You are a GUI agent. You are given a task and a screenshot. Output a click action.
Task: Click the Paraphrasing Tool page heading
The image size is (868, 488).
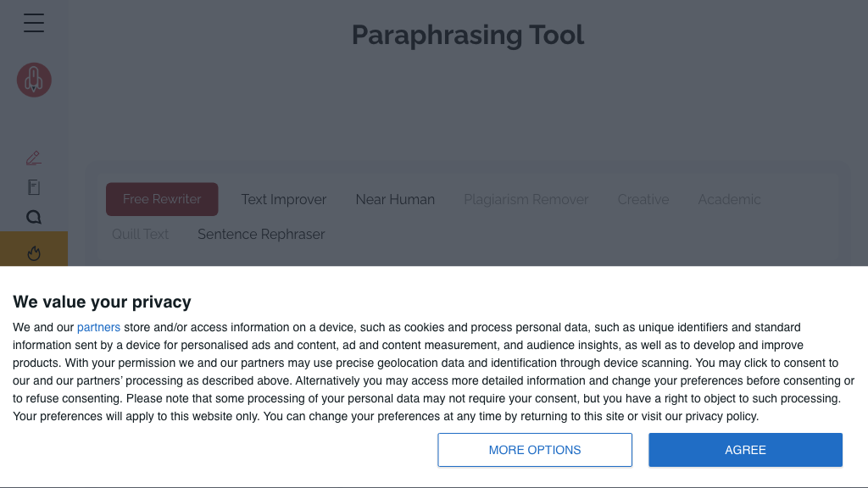468,35
